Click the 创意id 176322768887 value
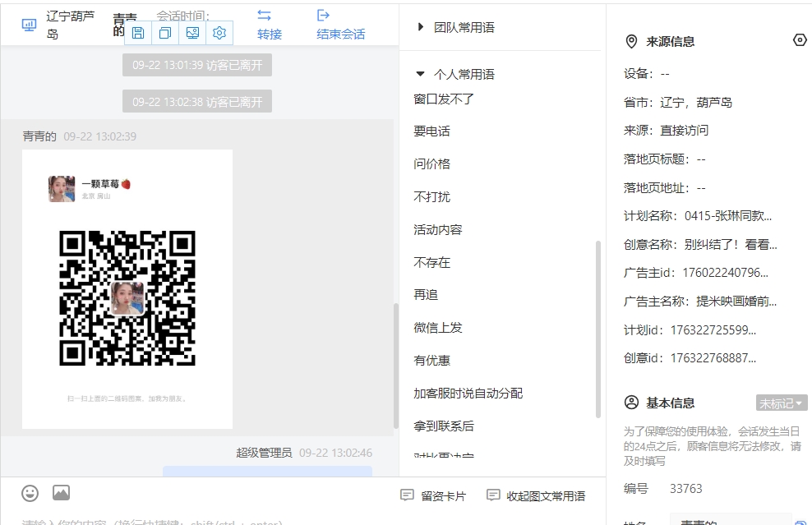Viewport: 812px width, 525px height. pyautogui.click(x=713, y=358)
